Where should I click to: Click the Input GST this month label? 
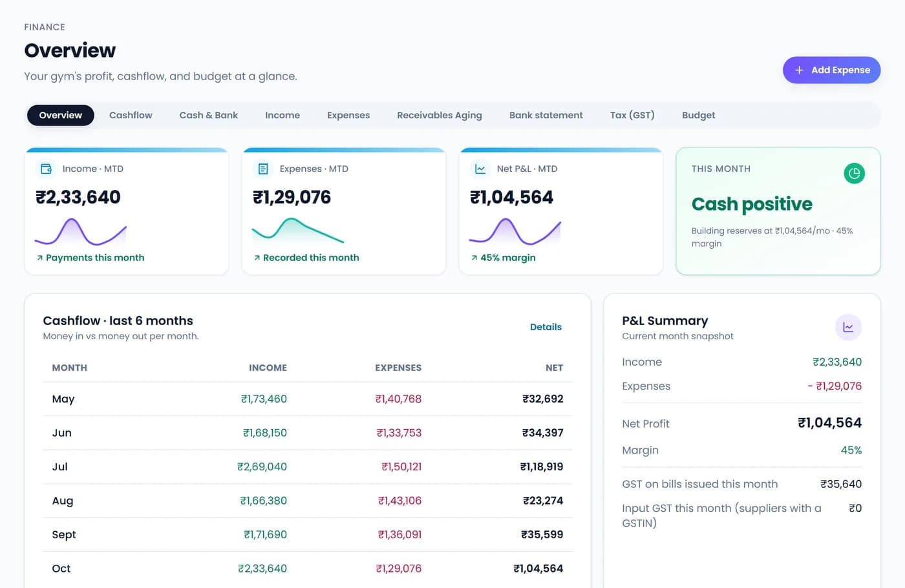pyautogui.click(x=721, y=516)
